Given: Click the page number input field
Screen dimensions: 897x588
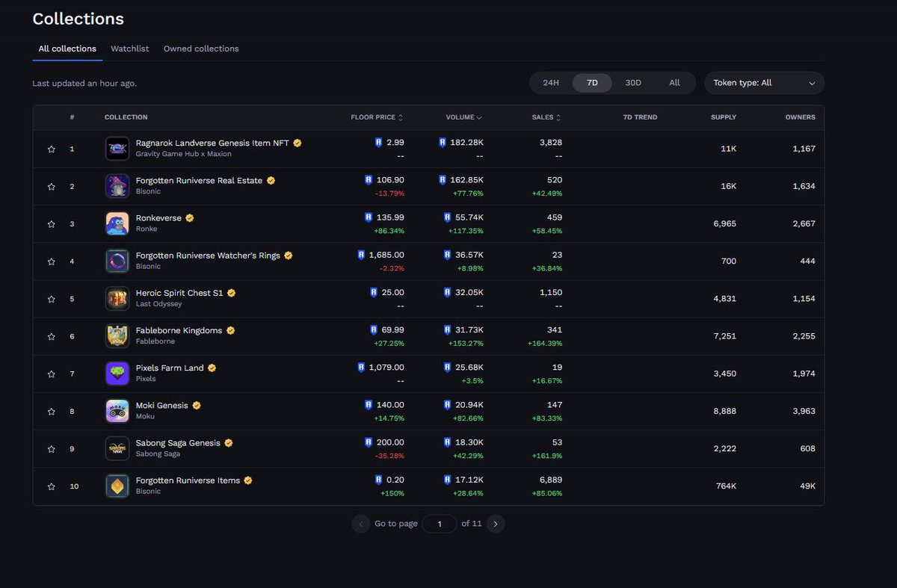Looking at the screenshot, I should click(x=440, y=524).
